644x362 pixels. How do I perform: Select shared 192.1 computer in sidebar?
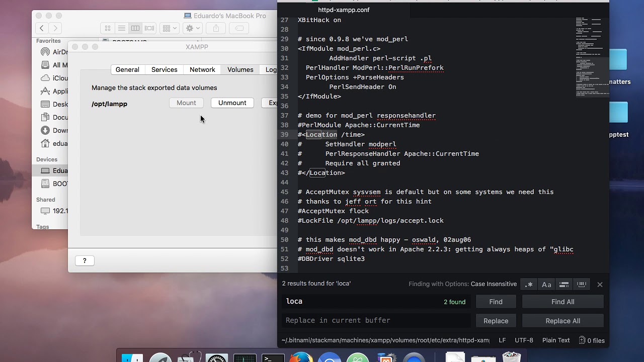point(53,211)
